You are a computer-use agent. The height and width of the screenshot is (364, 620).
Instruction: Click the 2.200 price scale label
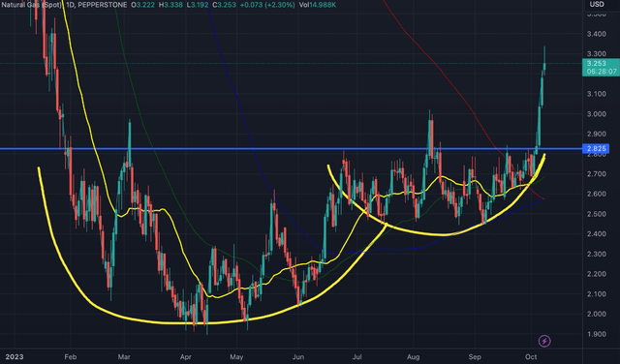[597, 274]
